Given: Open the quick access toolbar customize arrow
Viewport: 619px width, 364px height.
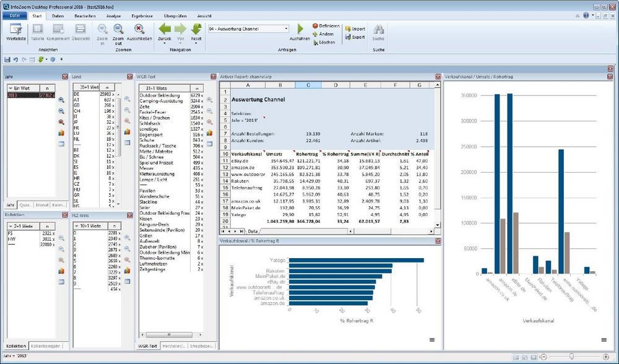Looking at the screenshot, I should (61, 59).
